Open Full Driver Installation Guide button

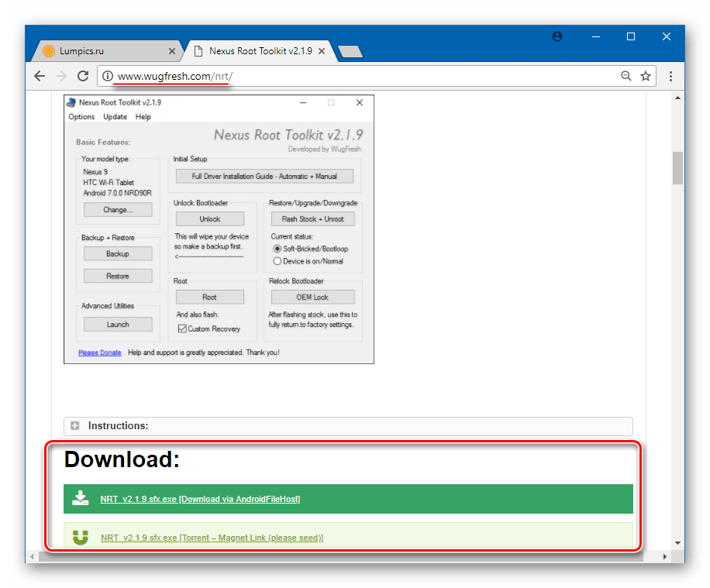click(264, 176)
